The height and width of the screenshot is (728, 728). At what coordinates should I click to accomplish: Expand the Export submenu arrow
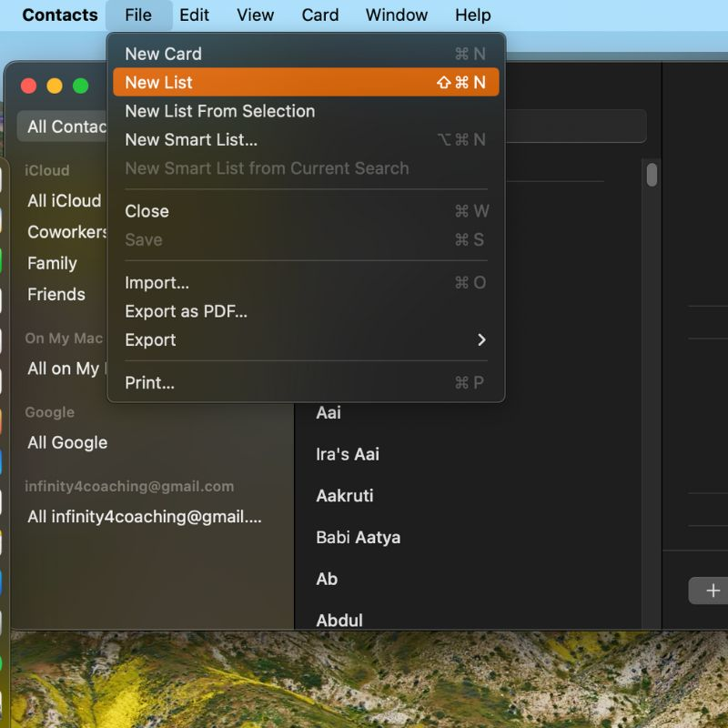click(481, 339)
